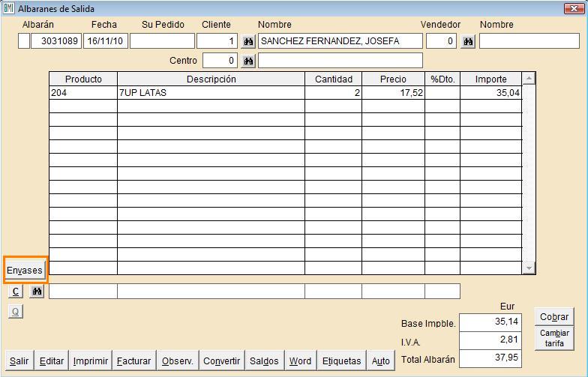This screenshot has height=377, width=588.
Task: Open the Envases button
Action: point(25,270)
